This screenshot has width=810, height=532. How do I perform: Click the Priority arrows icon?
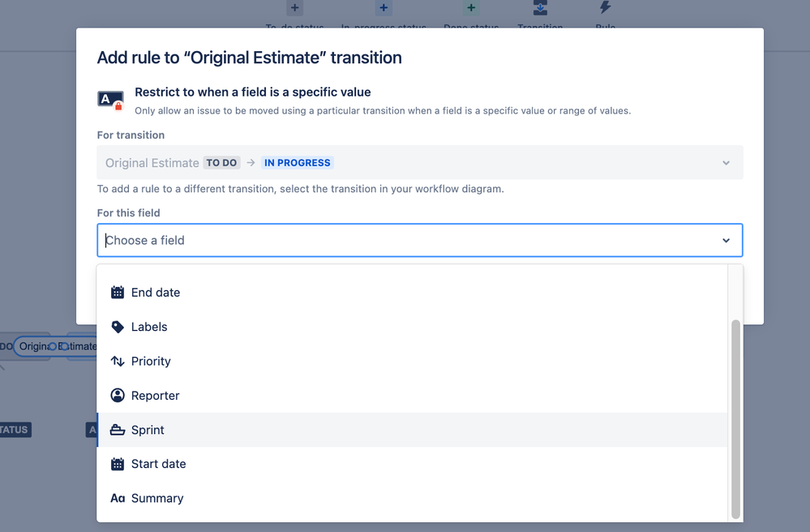(118, 361)
